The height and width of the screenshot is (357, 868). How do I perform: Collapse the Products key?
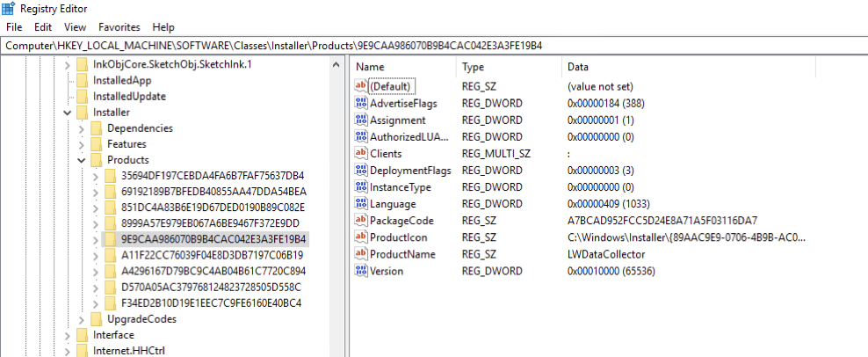pyautogui.click(x=82, y=160)
